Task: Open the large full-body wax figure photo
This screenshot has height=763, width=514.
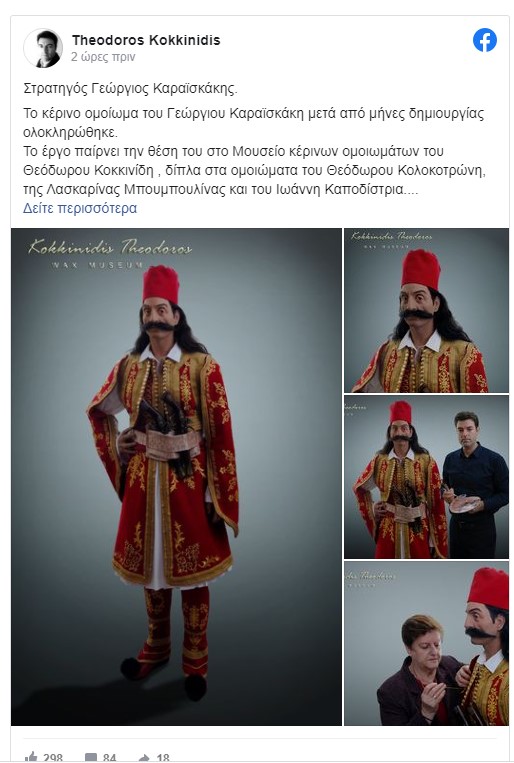Action: [176, 477]
